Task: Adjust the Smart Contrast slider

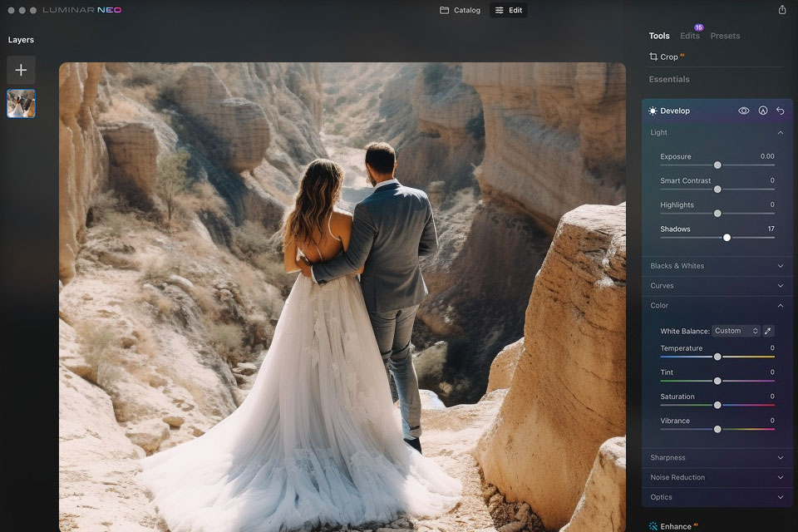Action: (x=717, y=190)
